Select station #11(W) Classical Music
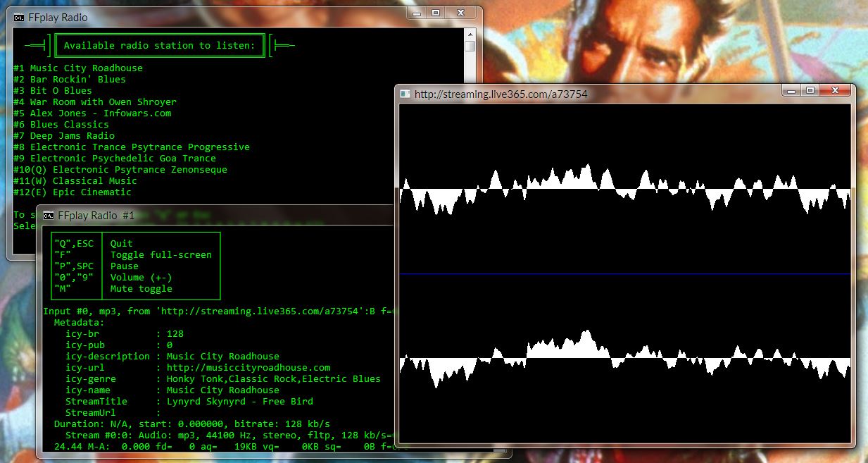 coord(75,181)
